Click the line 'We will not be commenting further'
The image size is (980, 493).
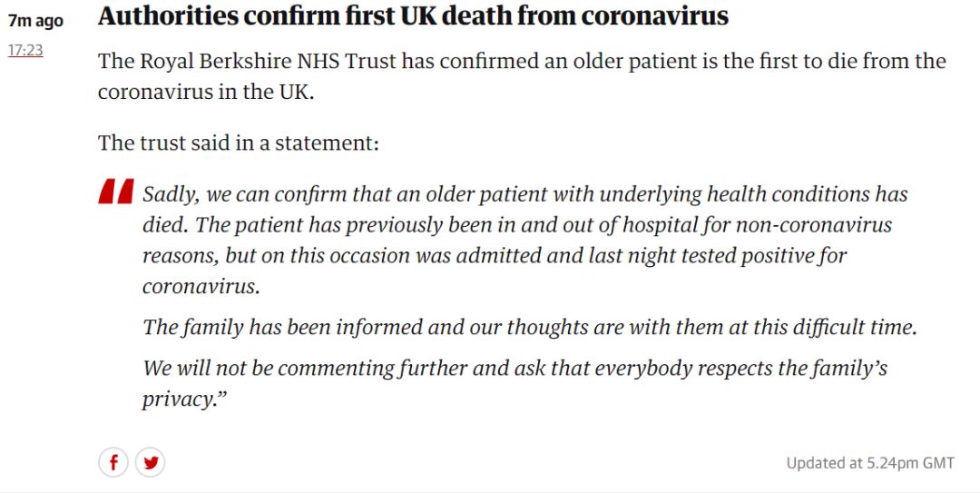coord(515,368)
